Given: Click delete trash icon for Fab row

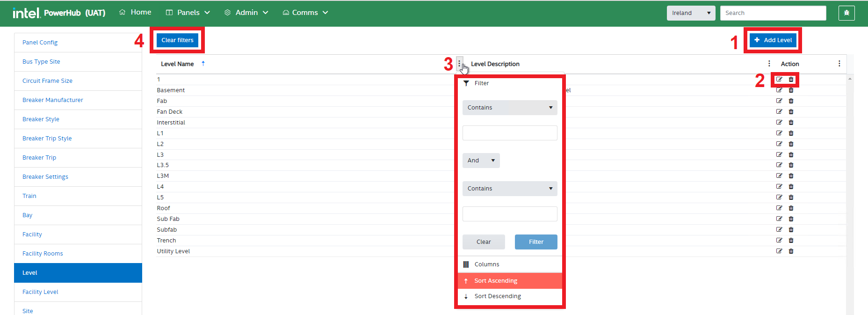Looking at the screenshot, I should 791,101.
